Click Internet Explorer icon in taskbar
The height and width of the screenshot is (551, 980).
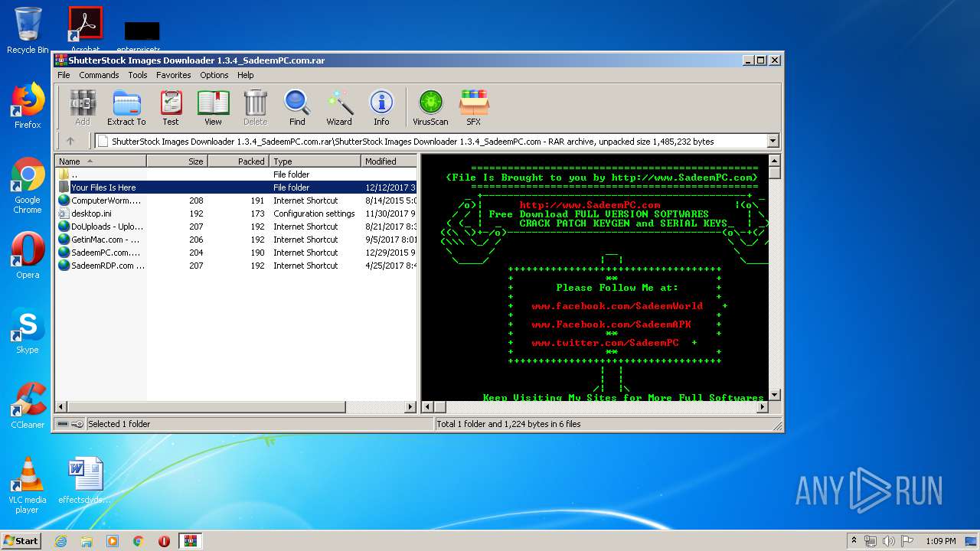60,541
